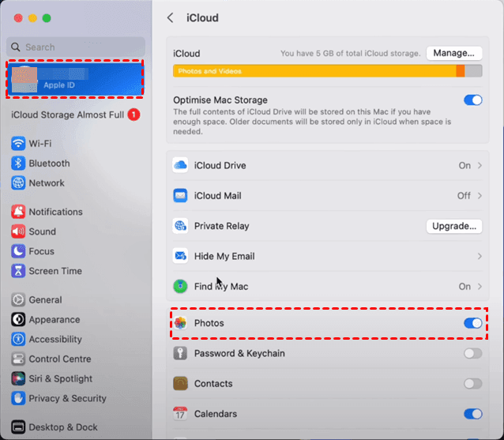Toggle Optimise Mac Storage switch

(473, 100)
